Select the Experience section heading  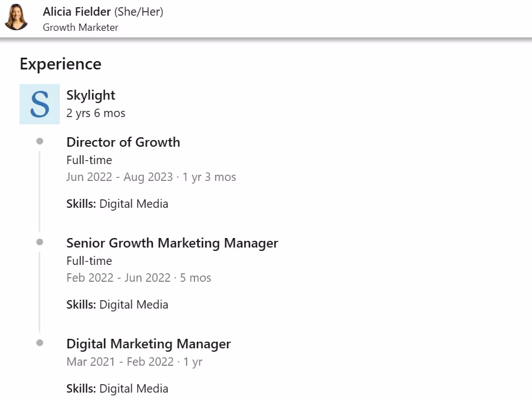[60, 64]
